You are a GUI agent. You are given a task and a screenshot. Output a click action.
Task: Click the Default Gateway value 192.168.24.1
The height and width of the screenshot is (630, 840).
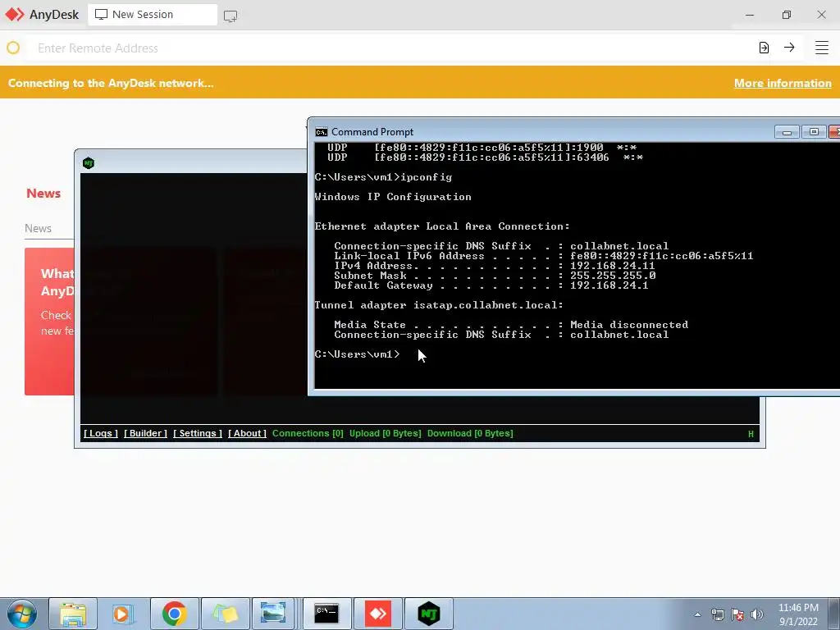click(609, 285)
